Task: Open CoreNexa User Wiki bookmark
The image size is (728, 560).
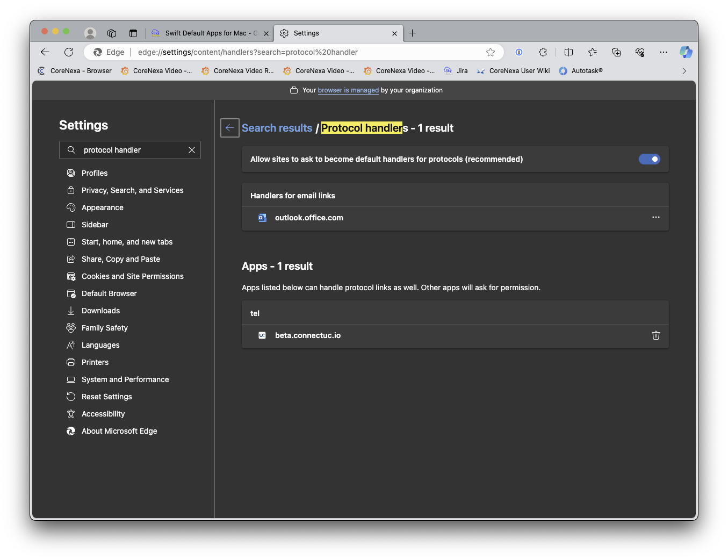Action: (513, 71)
